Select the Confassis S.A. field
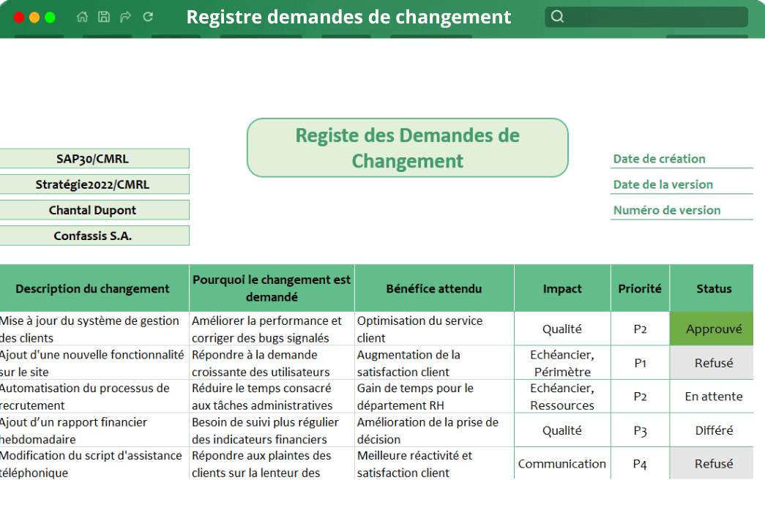The width and height of the screenshot is (765, 532). pyautogui.click(x=95, y=235)
